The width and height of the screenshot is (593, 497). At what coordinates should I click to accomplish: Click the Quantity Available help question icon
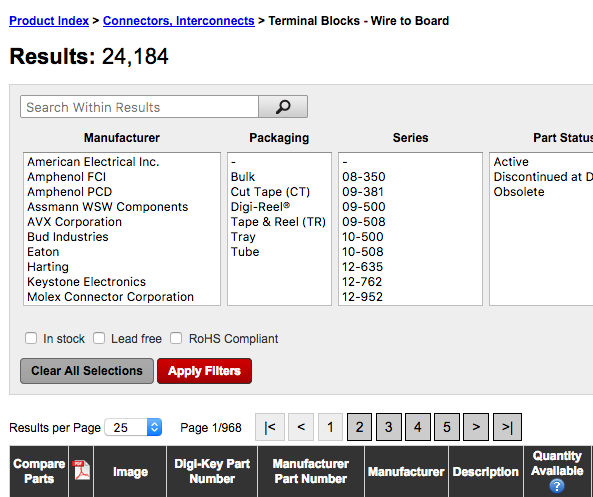pyautogui.click(x=557, y=486)
